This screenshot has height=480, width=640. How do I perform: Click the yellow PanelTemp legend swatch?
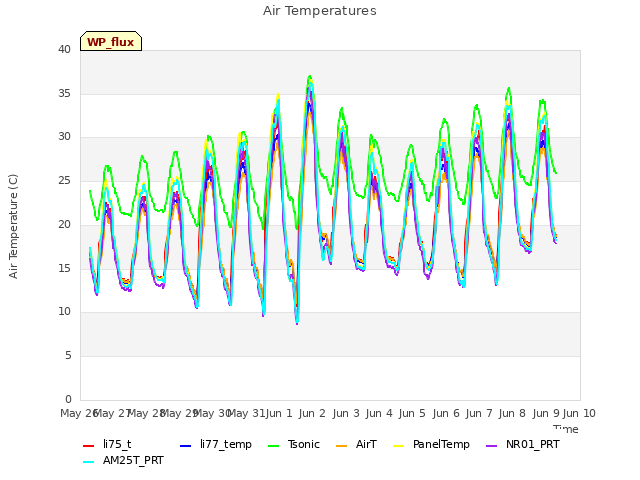(398, 446)
